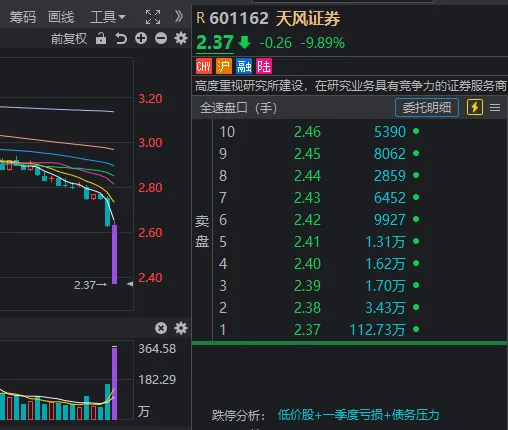
Task: Open 低价股+一季度亏损+债务压力 analysis link
Action: (358, 415)
